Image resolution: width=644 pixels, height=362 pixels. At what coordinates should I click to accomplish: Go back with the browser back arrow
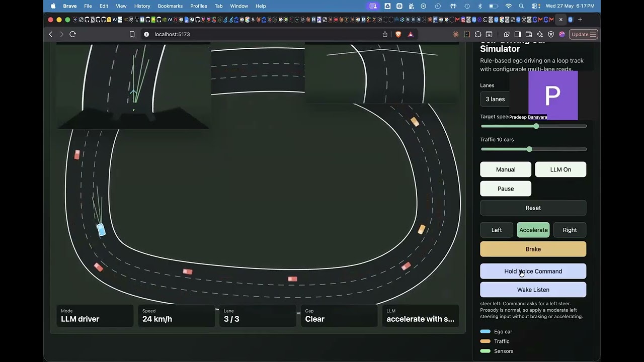pos(51,34)
